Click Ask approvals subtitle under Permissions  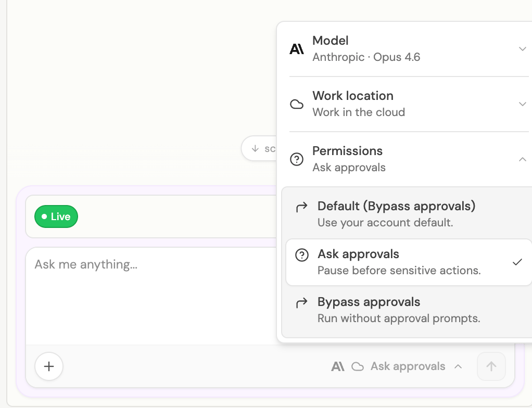[349, 168]
